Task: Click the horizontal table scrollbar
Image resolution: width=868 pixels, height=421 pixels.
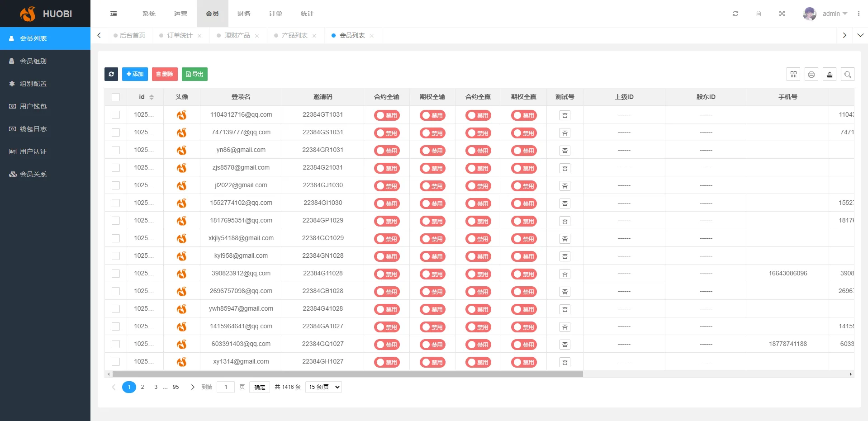Action: point(347,374)
